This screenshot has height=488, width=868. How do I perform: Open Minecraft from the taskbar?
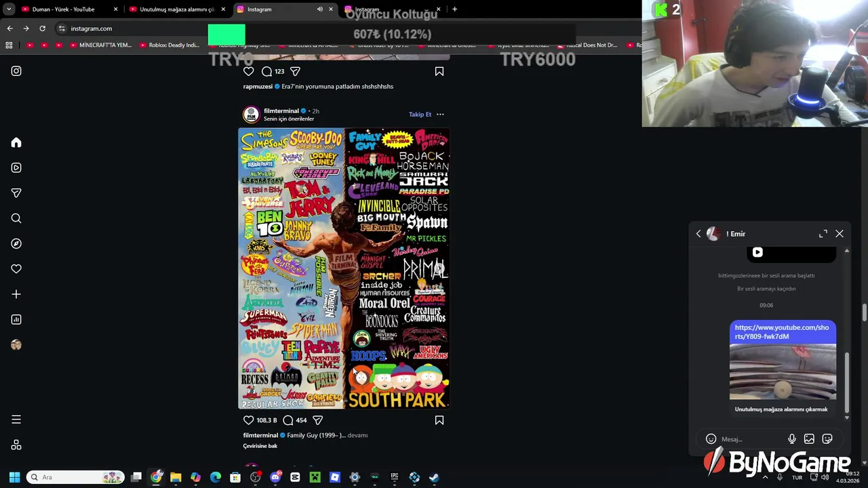click(x=315, y=477)
